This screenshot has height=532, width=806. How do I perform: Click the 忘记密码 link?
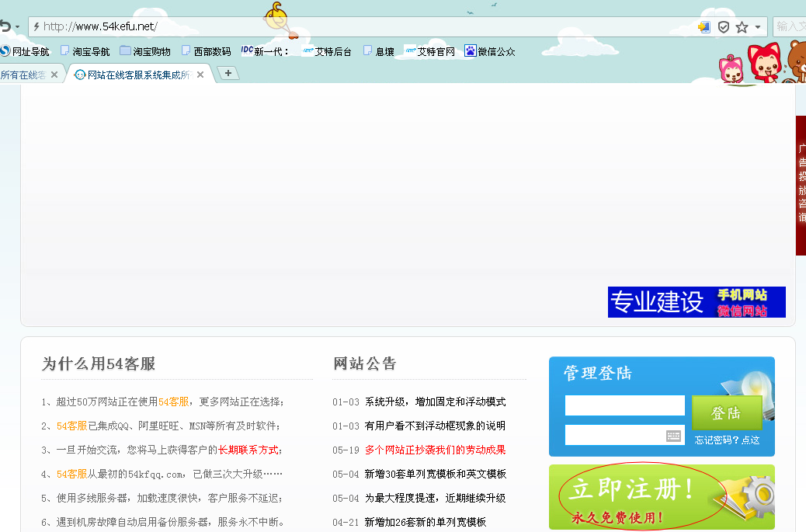(x=727, y=440)
